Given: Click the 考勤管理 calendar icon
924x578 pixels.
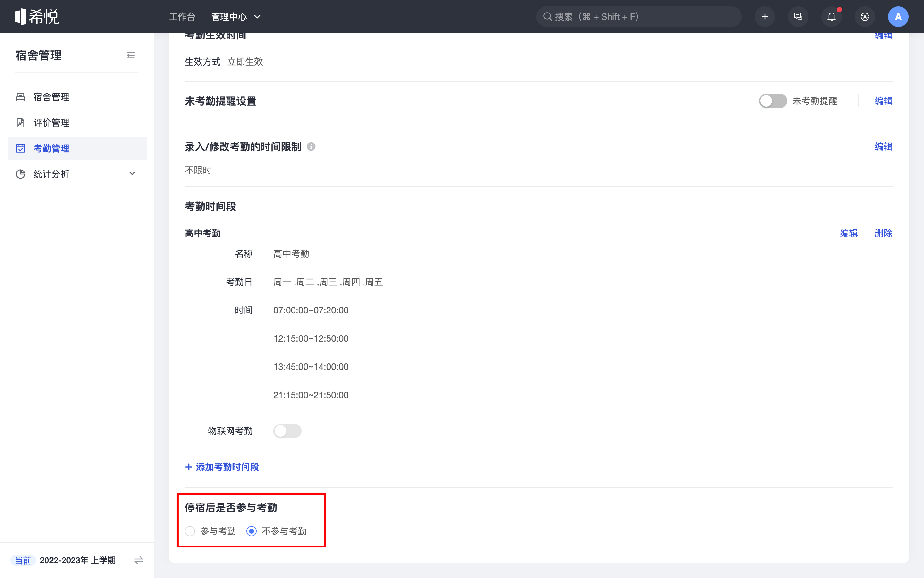Looking at the screenshot, I should [x=21, y=148].
